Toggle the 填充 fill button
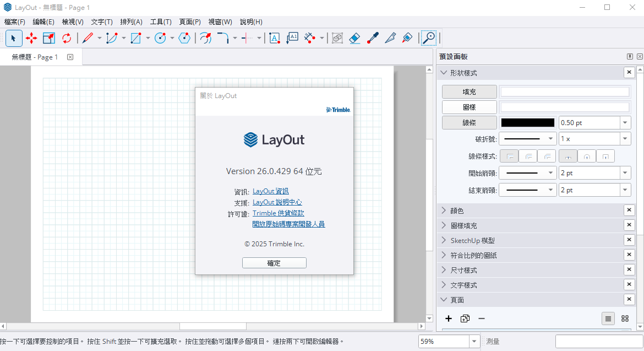 pyautogui.click(x=469, y=92)
